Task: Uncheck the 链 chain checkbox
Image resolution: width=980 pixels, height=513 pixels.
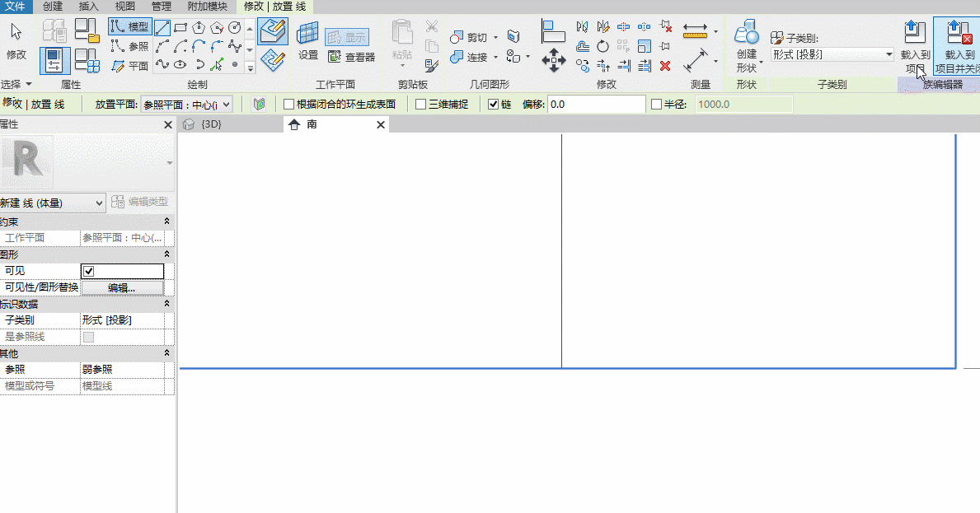Action: pos(493,105)
